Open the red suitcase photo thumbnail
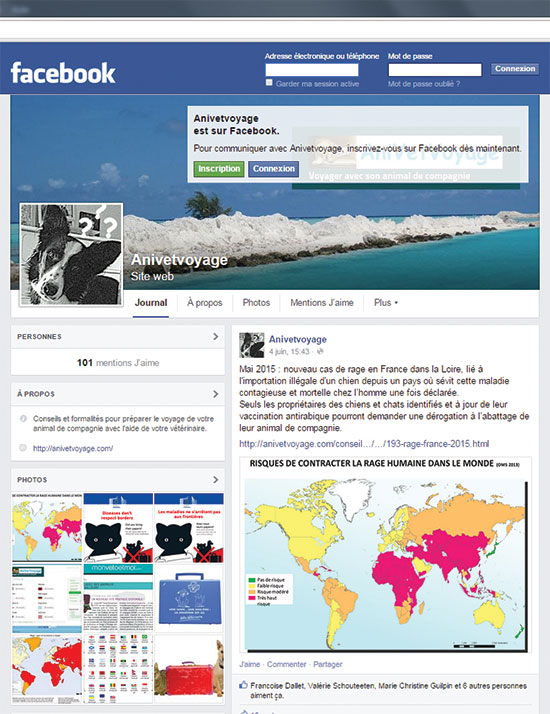The width and height of the screenshot is (550, 714). coord(189,669)
